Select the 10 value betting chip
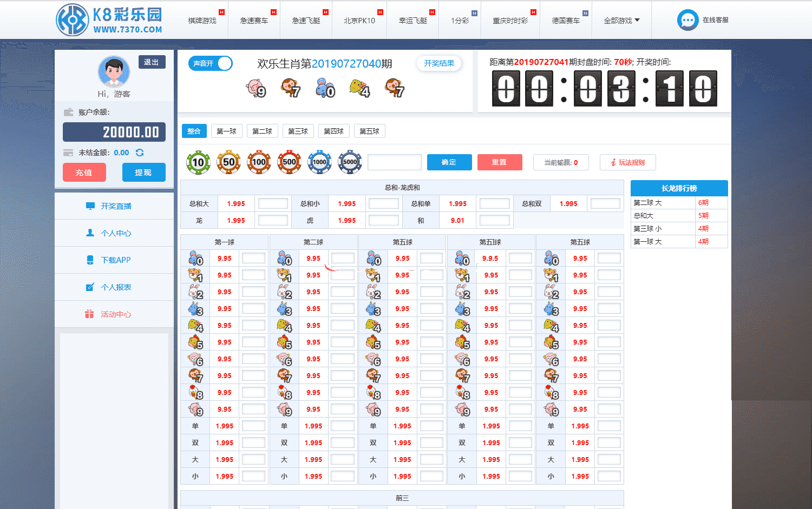The image size is (812, 509). click(198, 162)
